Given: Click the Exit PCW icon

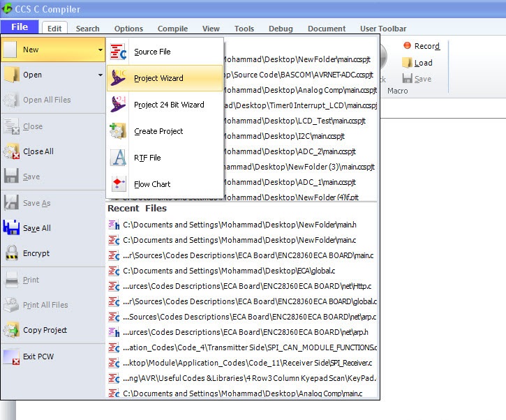Looking at the screenshot, I should pos(11,357).
